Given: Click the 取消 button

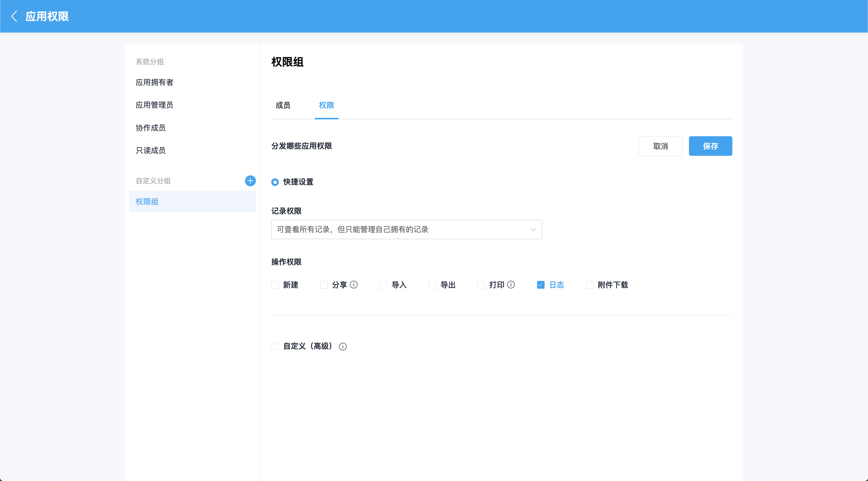Looking at the screenshot, I should point(660,146).
